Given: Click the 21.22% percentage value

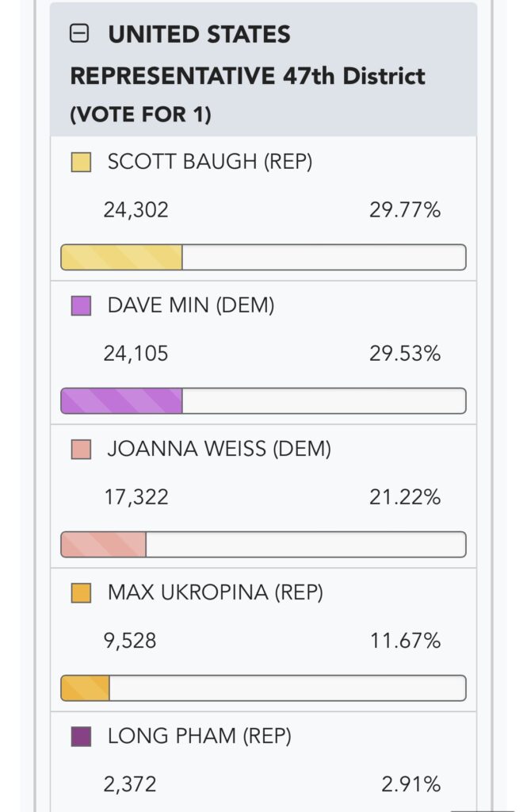Looking at the screenshot, I should (x=405, y=497).
